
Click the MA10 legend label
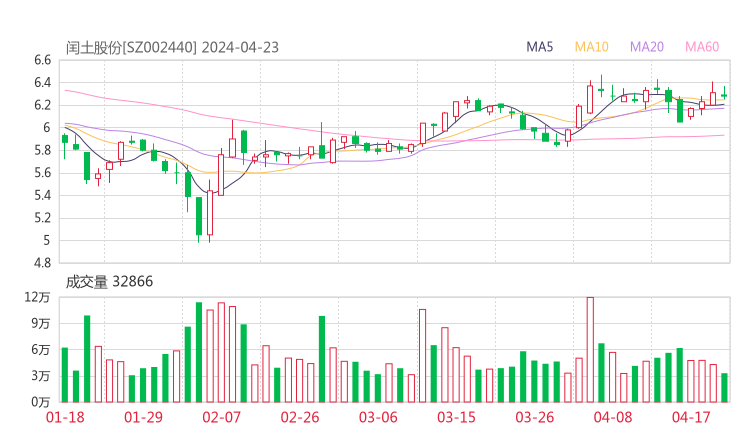(591, 47)
